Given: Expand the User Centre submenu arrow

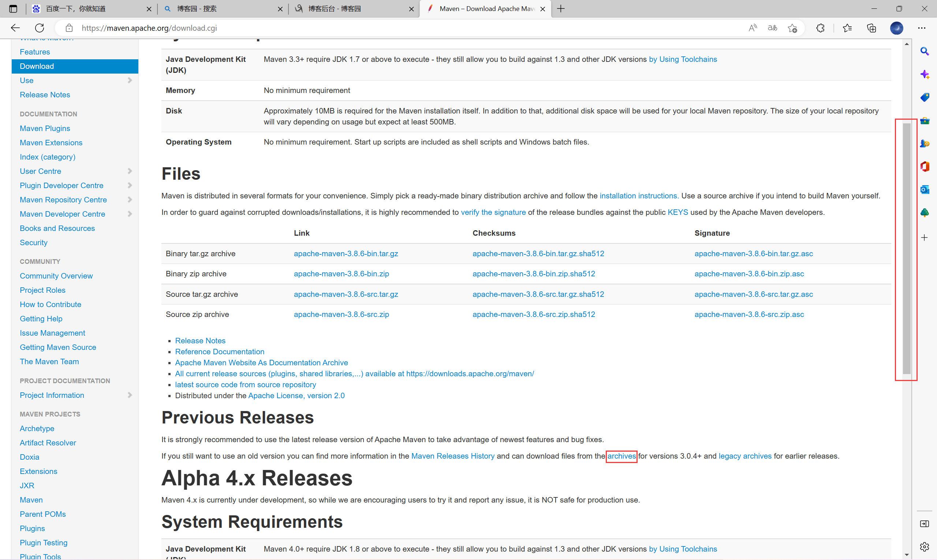Looking at the screenshot, I should point(130,171).
